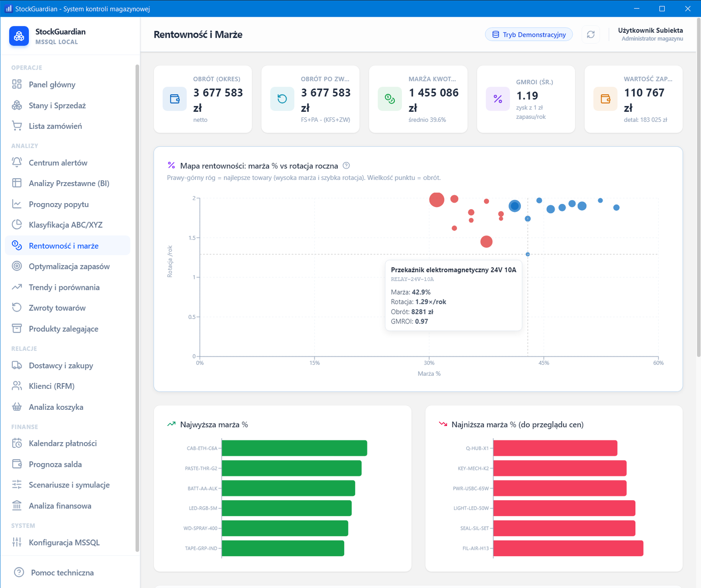Open the Panel główny menu item
Image resolution: width=701 pixels, height=588 pixels.
click(67, 85)
